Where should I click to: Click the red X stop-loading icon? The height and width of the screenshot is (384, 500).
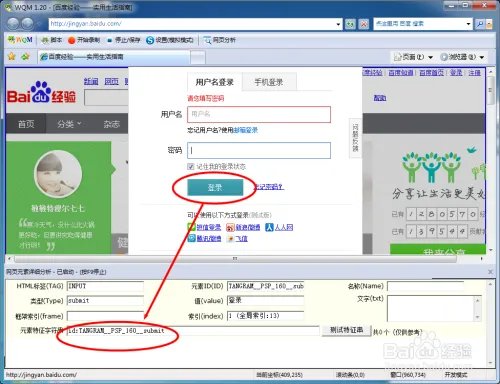[x=364, y=24]
